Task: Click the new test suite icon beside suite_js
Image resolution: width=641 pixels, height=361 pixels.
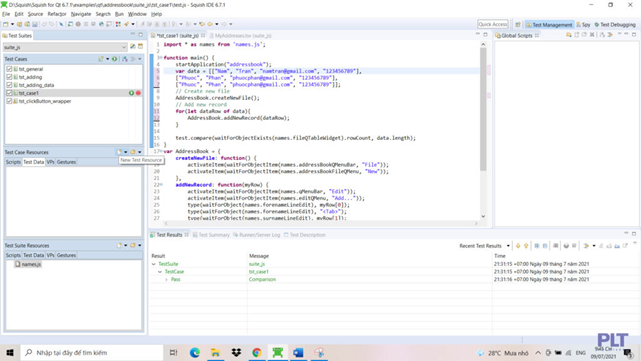Action: pyautogui.click(x=140, y=47)
